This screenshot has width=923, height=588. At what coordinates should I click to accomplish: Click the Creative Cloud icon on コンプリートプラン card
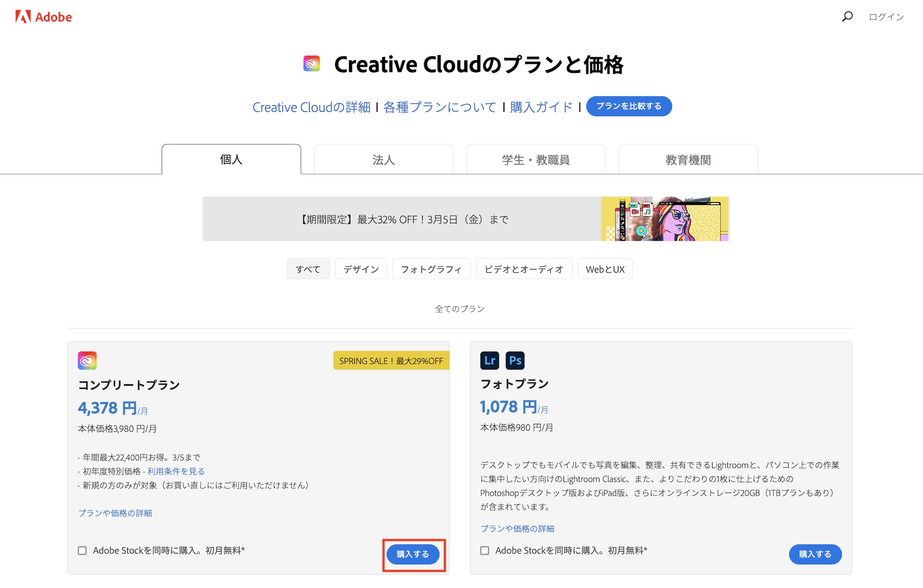[x=87, y=361]
